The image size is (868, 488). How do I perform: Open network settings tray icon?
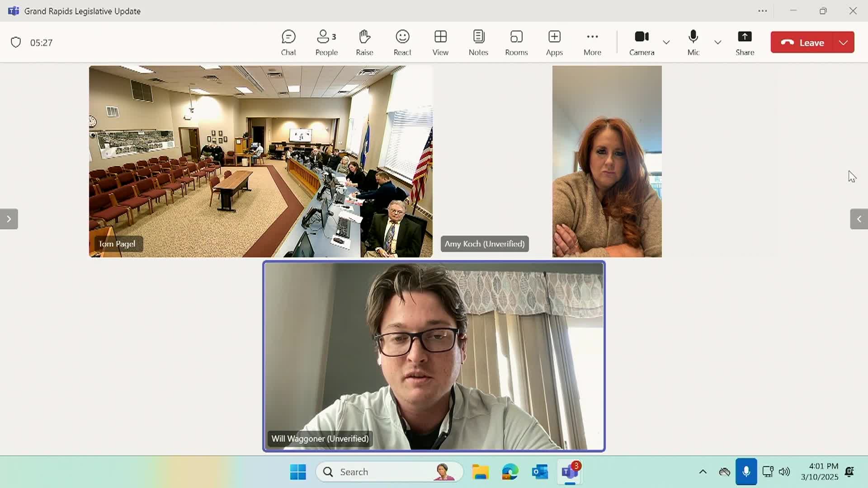pyautogui.click(x=768, y=472)
